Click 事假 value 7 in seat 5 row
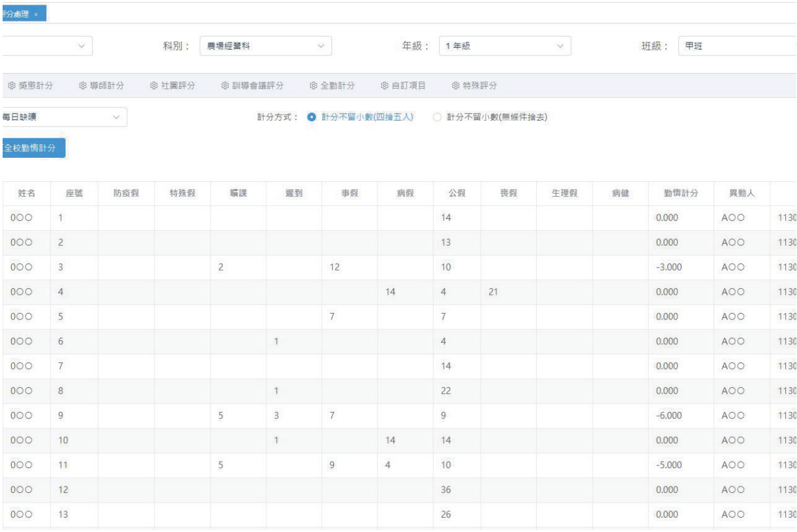Screen dimensions: 797x532 point(332,317)
